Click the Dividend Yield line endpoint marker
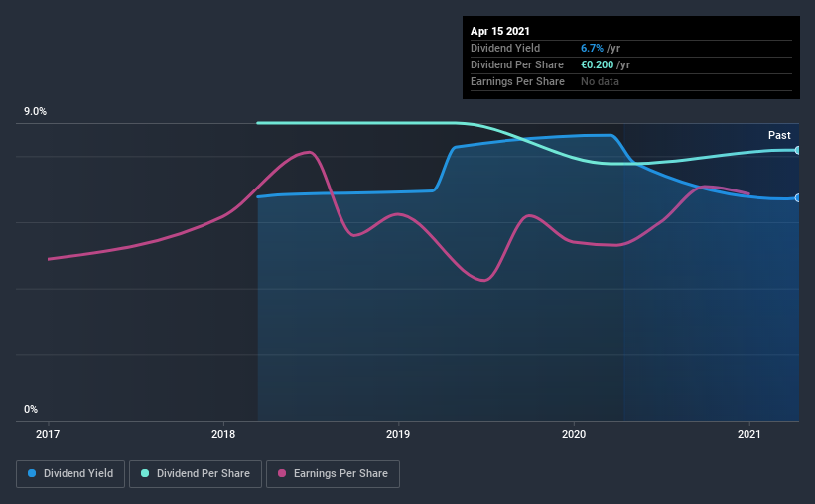 tap(797, 198)
